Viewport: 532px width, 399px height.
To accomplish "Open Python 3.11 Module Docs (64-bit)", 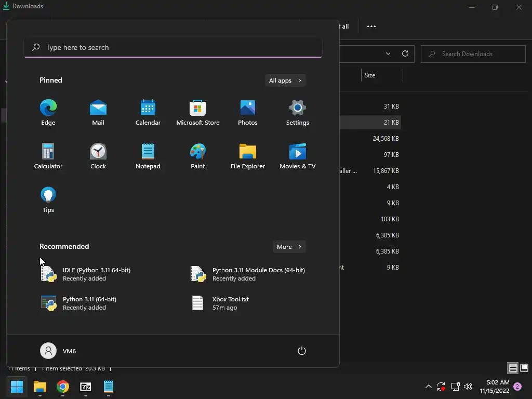I will click(x=248, y=274).
